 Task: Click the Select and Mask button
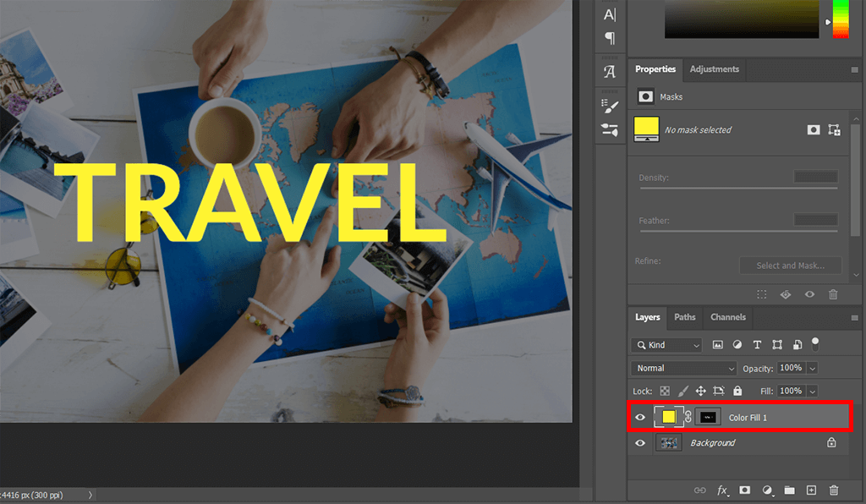click(791, 266)
